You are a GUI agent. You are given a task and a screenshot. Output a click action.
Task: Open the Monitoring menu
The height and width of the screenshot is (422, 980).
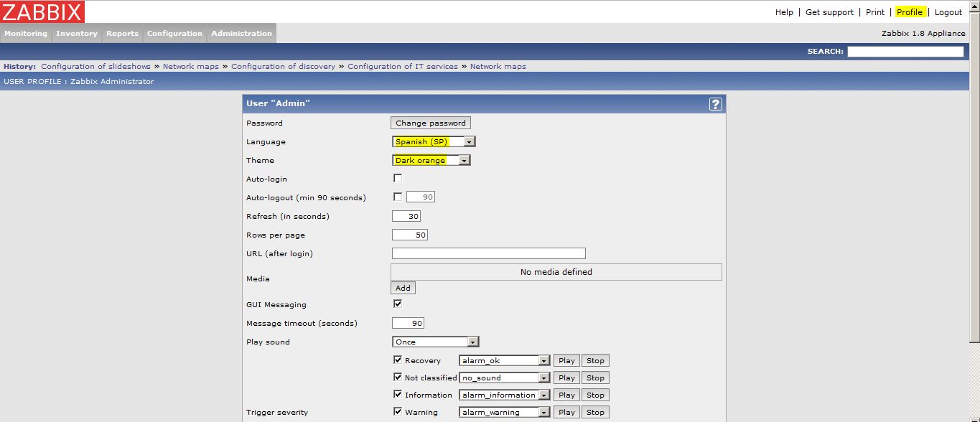[26, 34]
